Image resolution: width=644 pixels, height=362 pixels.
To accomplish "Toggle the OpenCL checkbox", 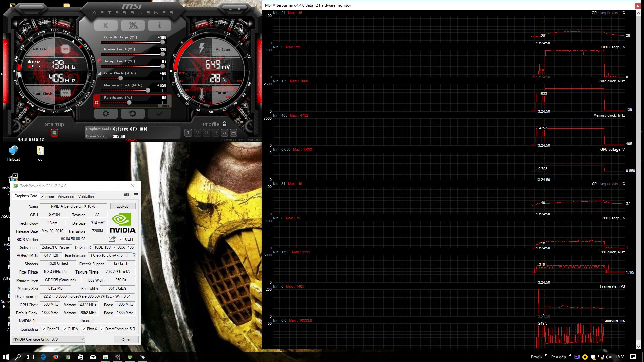I will pyautogui.click(x=44, y=329).
